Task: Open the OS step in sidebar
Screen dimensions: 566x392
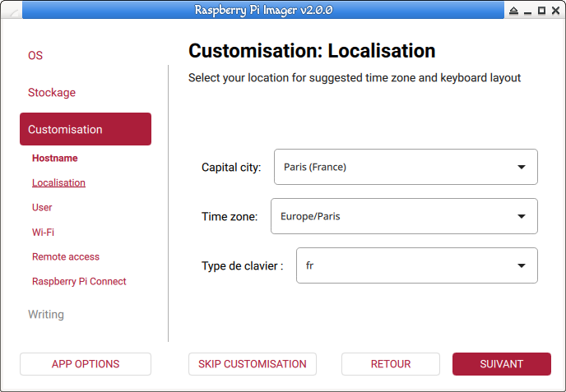Action: [x=35, y=56]
